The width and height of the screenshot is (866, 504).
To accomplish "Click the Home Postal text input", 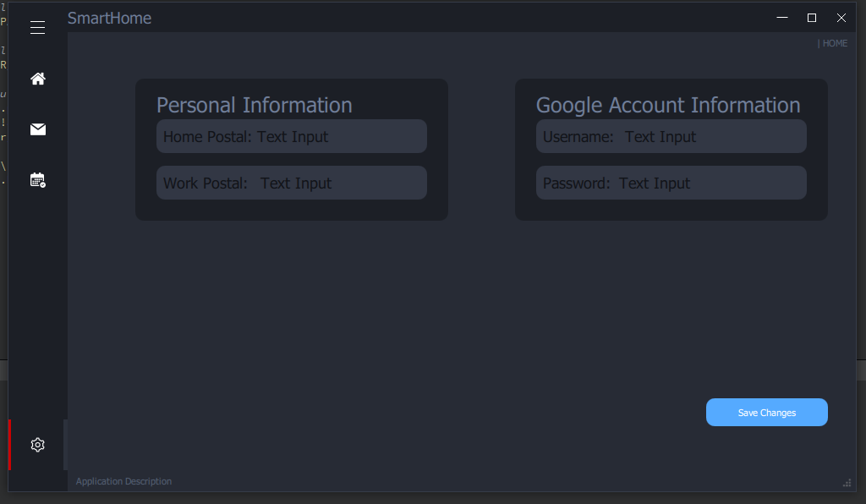I will click(x=291, y=136).
